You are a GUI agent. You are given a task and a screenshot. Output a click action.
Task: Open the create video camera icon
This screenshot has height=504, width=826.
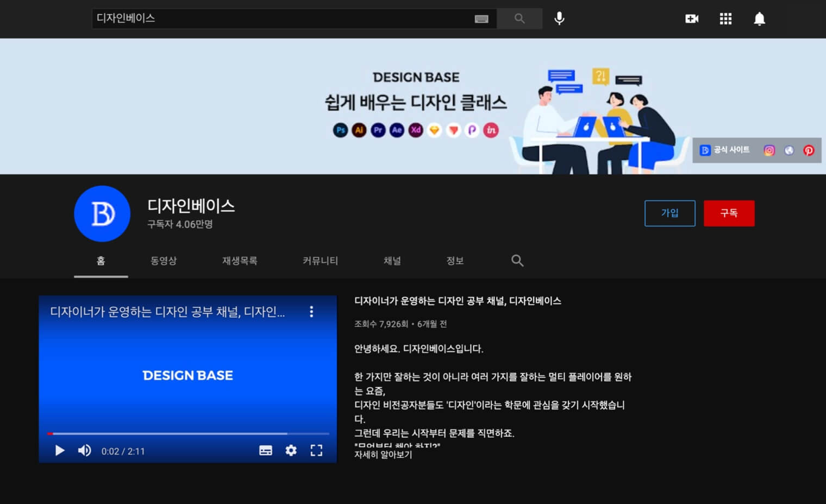tap(692, 19)
